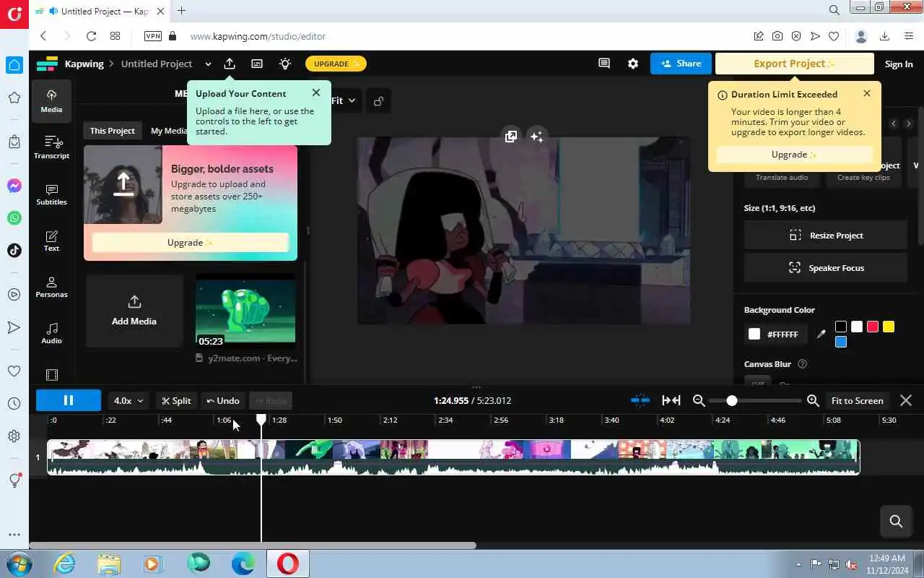Click the Export Project button
This screenshot has height=578, width=924.
tap(795, 64)
